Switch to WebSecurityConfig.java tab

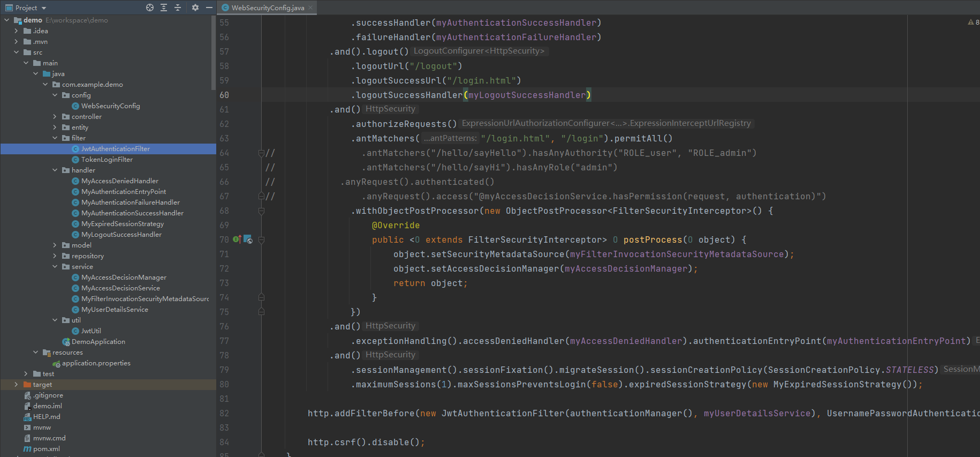[268, 8]
